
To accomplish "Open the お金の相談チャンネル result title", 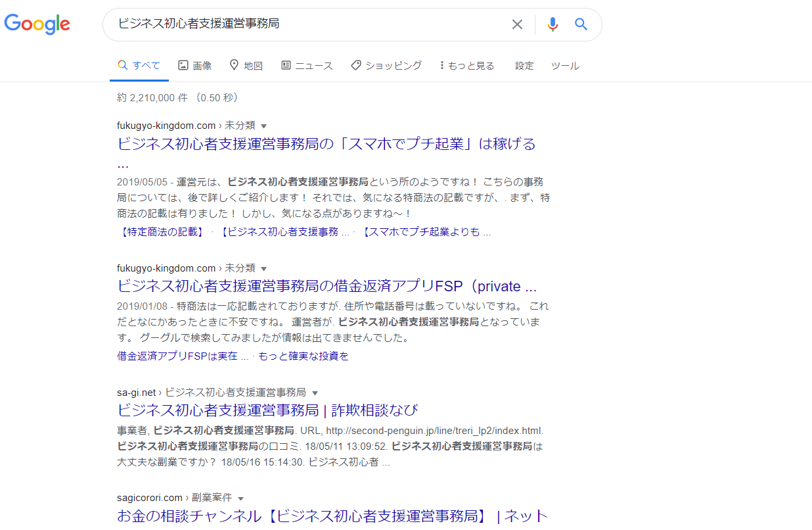I will click(332, 516).
